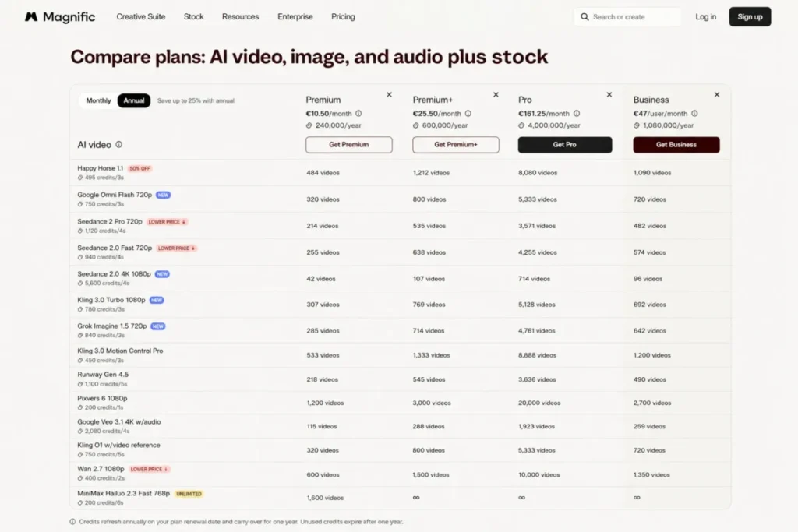The width and height of the screenshot is (798, 532).
Task: Click the credits icon next to 4,000,000/year
Action: pyautogui.click(x=521, y=125)
